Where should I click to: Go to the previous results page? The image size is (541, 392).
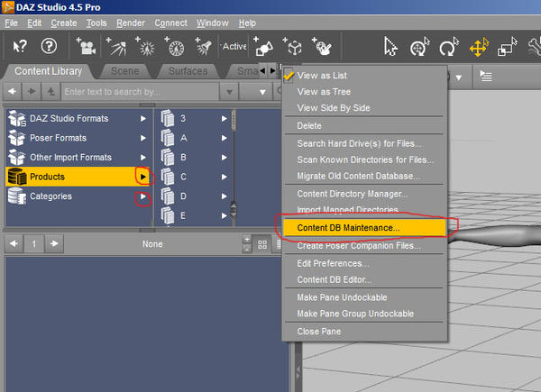coord(14,243)
